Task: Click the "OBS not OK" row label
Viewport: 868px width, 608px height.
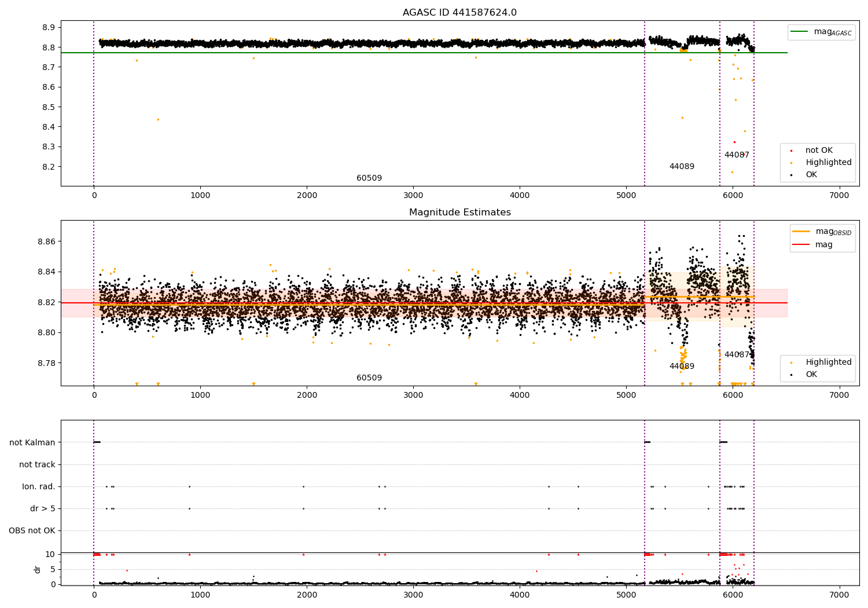Action: coord(32,530)
